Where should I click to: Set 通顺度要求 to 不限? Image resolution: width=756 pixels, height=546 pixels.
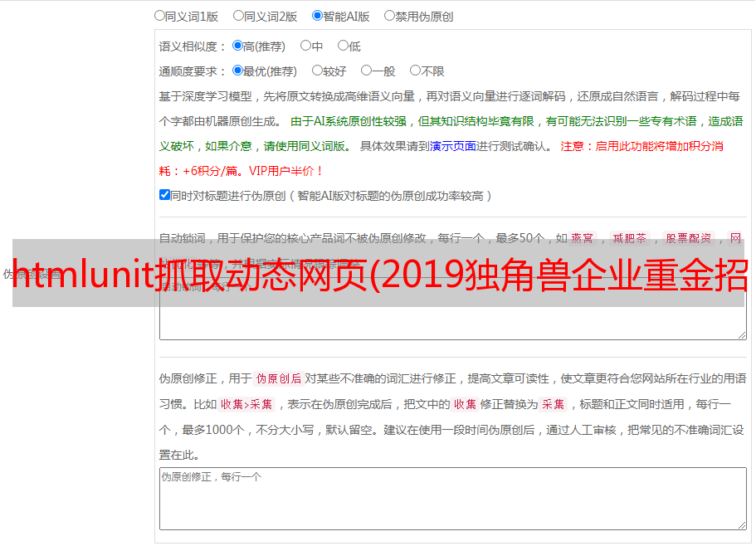coord(415,71)
